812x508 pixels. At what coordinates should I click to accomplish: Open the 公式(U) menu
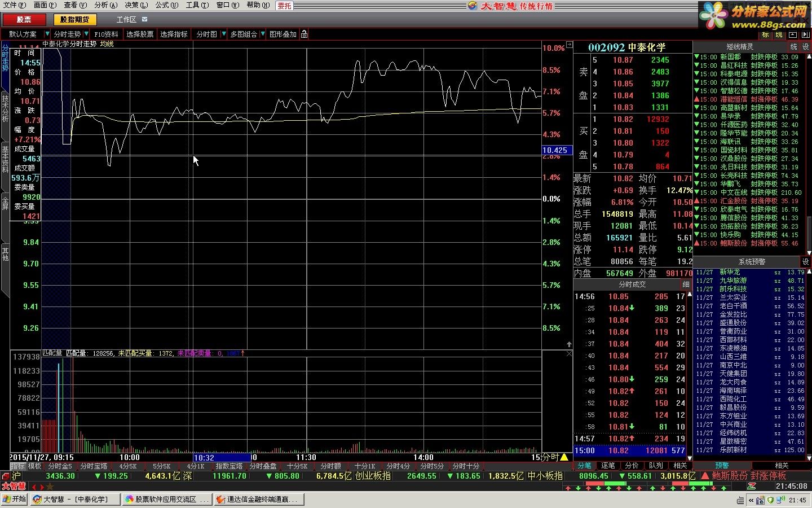[x=166, y=5]
